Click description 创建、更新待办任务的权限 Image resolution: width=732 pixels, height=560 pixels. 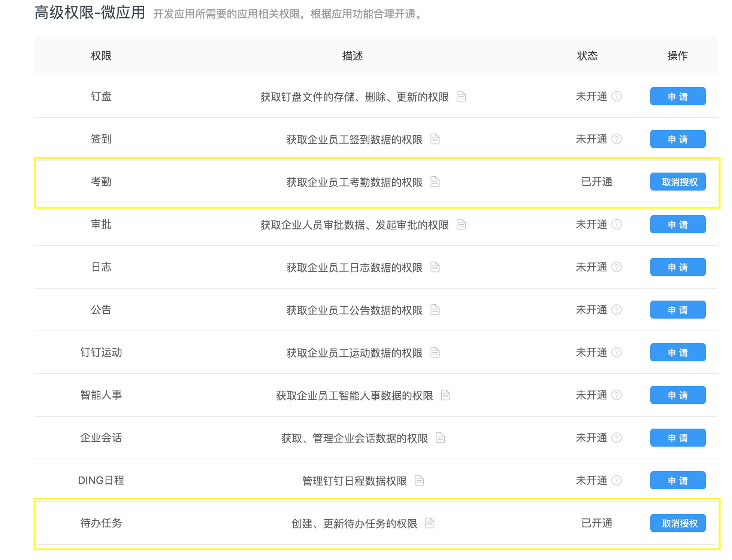354,524
